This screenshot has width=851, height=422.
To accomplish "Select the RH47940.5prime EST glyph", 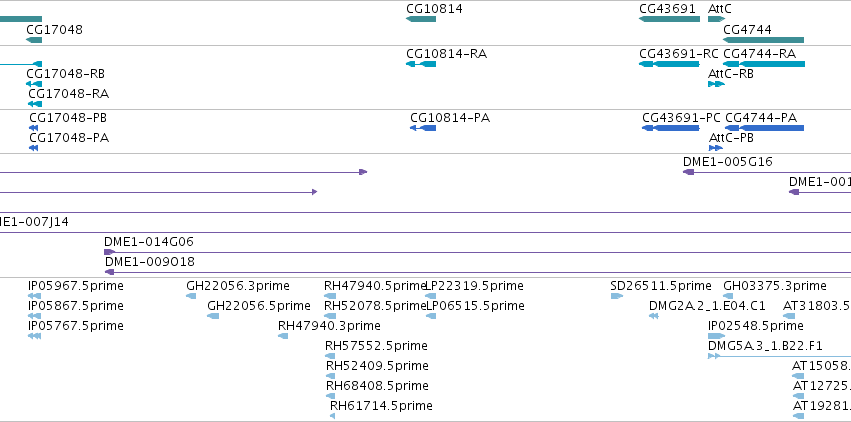I will pyautogui.click(x=330, y=296).
